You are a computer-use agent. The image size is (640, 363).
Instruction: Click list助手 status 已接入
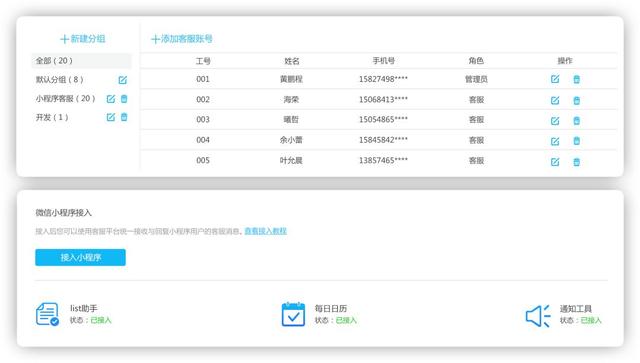coord(101,320)
